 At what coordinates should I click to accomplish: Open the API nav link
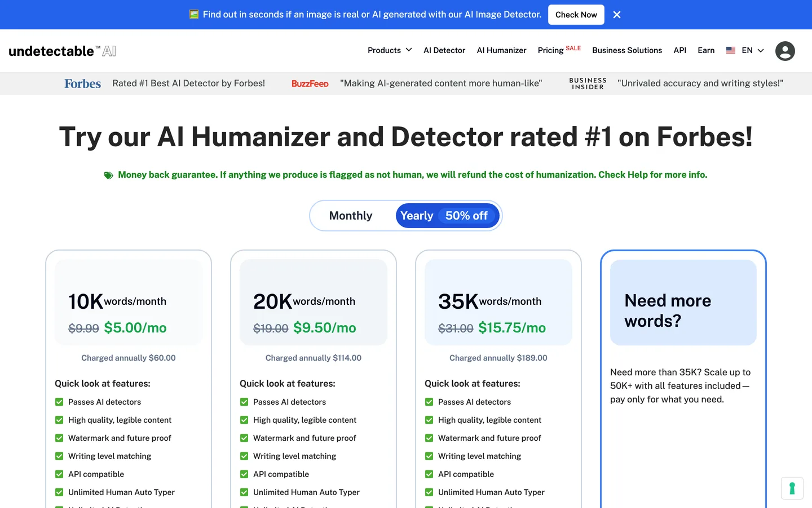[679, 50]
